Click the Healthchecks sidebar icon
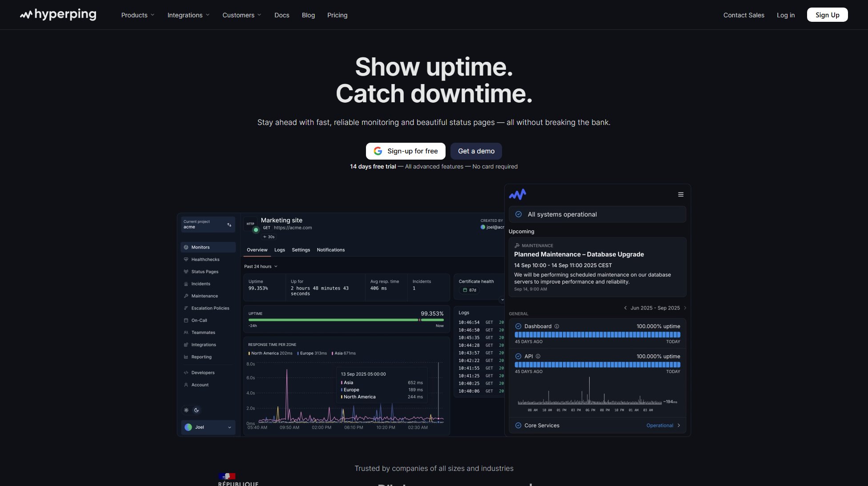The image size is (868, 486). click(186, 259)
